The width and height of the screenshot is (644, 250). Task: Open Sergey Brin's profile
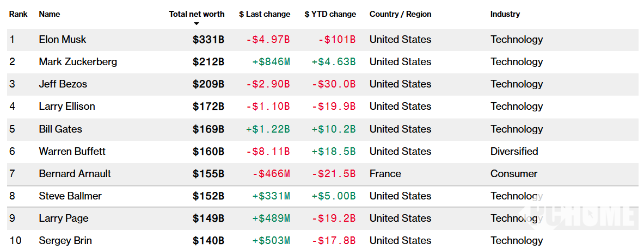point(65,241)
